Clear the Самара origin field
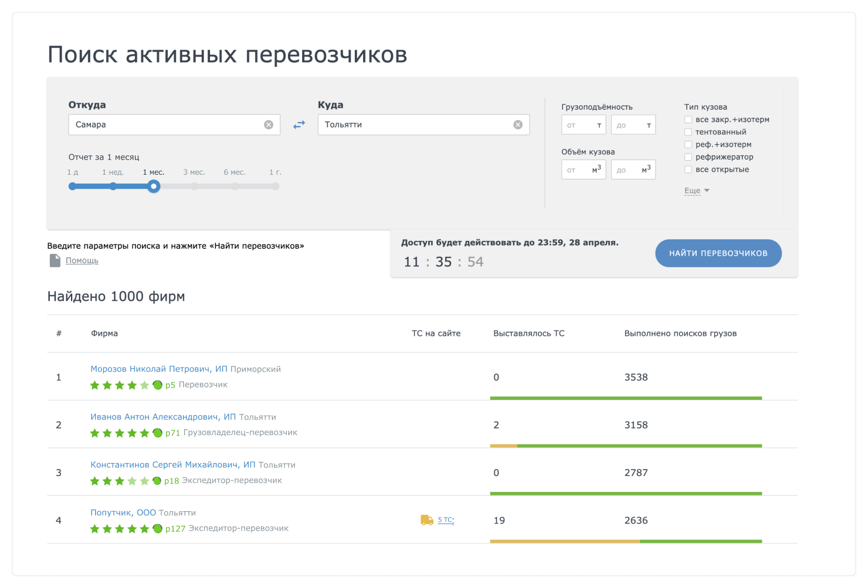 click(269, 125)
